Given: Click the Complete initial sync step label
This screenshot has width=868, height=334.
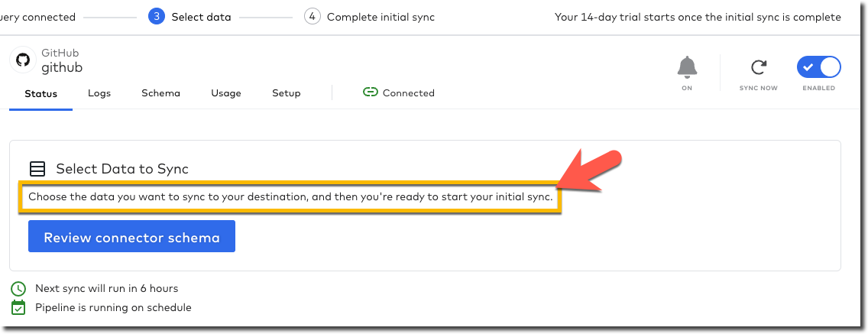Looking at the screenshot, I should click(x=381, y=17).
